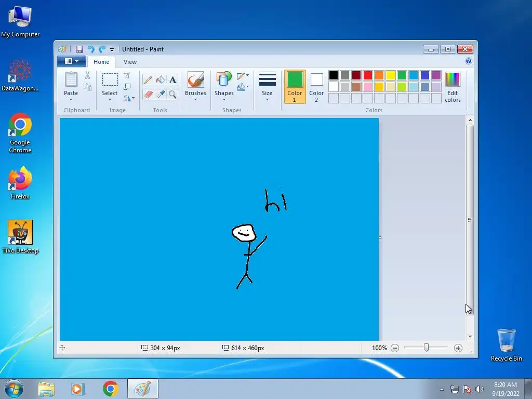The width and height of the screenshot is (532, 399).
Task: Open Paint Help question mark icon
Action: [x=469, y=61]
